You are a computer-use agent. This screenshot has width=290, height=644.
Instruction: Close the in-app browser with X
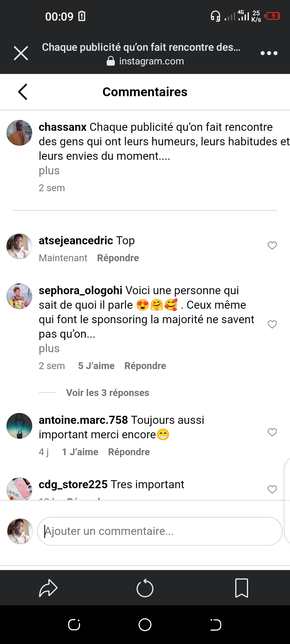[21, 53]
